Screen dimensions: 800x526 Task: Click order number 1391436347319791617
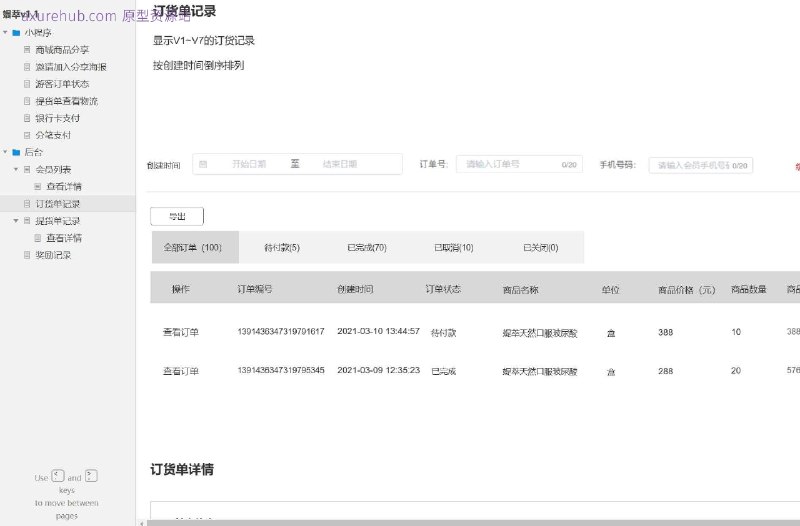click(281, 332)
